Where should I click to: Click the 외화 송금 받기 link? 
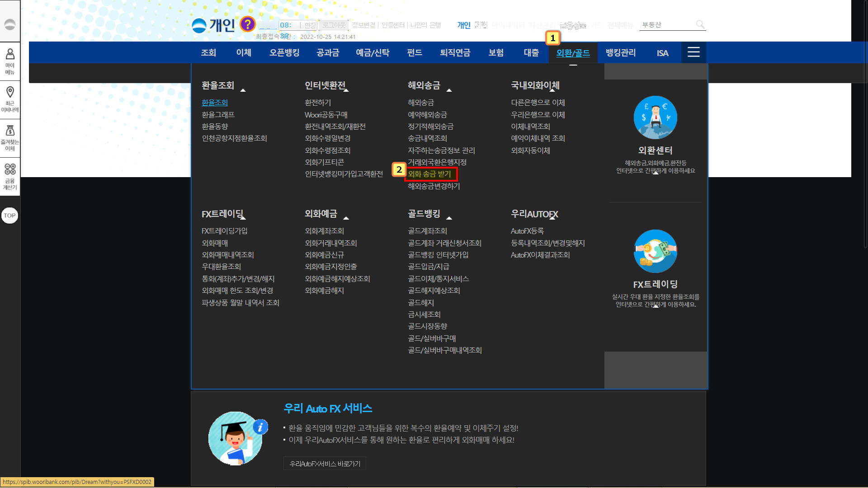429,174
